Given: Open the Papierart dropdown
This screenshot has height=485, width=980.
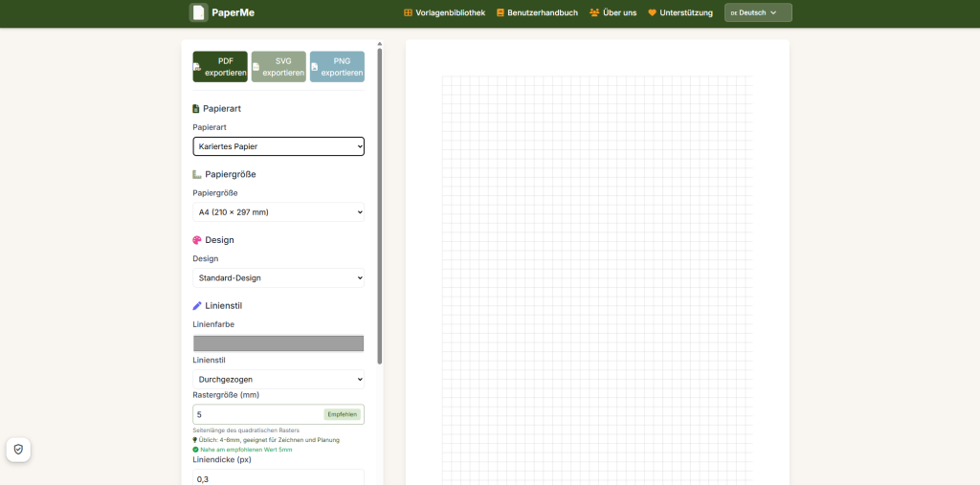Looking at the screenshot, I should tap(278, 146).
